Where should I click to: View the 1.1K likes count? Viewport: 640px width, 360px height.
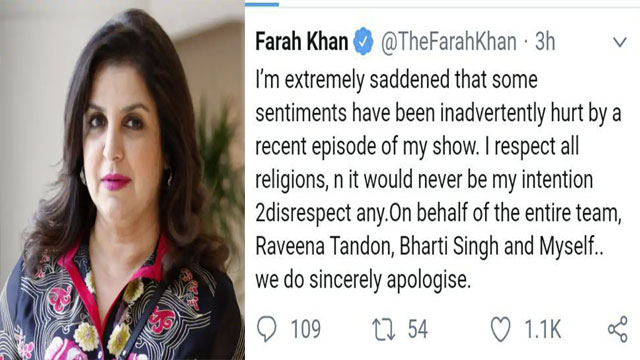coord(542,329)
